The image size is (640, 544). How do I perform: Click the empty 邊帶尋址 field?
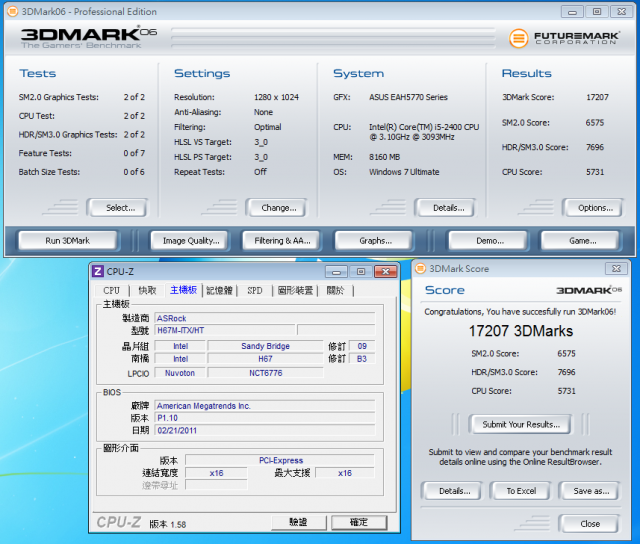(216, 485)
